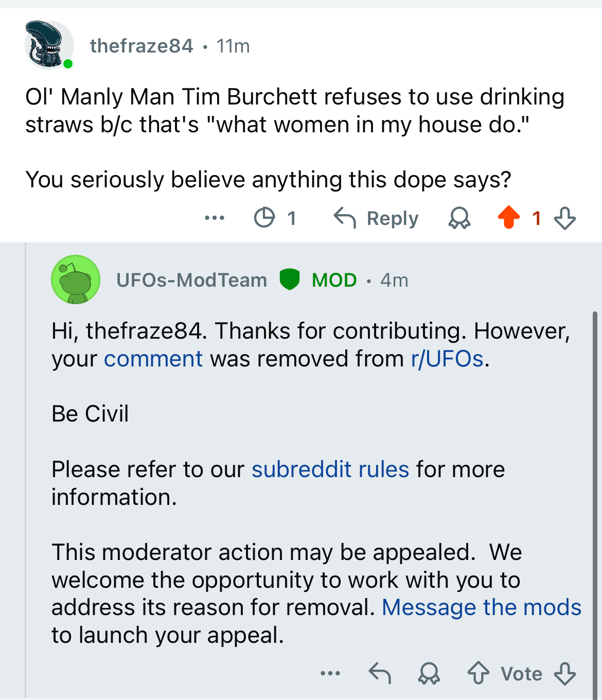The image size is (602, 700).
Task: Downvote the UFOs-ModTeam comment
Action: click(x=564, y=673)
